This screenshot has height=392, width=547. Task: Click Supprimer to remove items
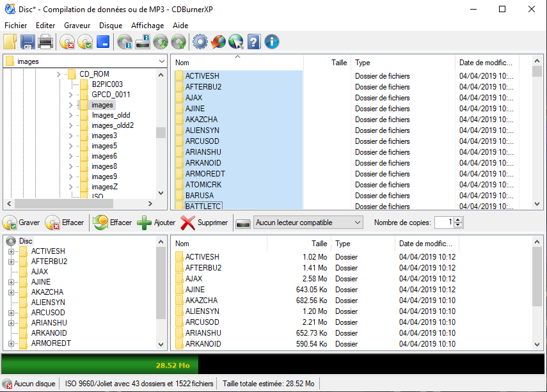[204, 223]
